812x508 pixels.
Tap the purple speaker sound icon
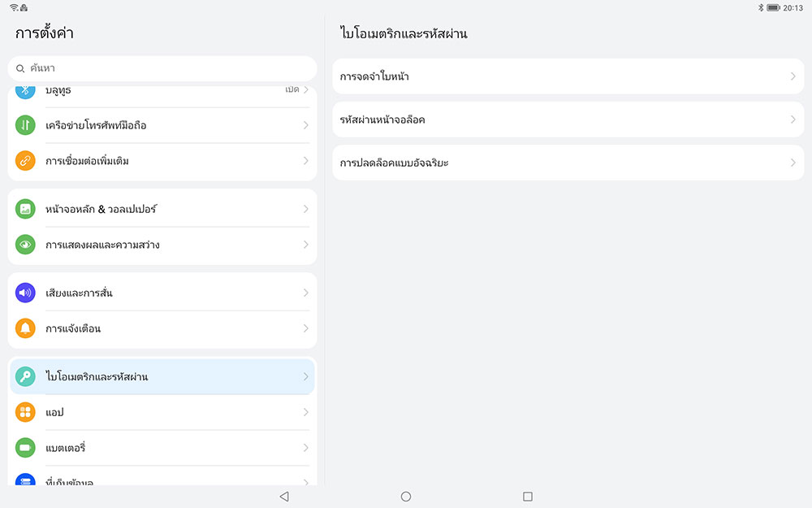[x=25, y=293]
